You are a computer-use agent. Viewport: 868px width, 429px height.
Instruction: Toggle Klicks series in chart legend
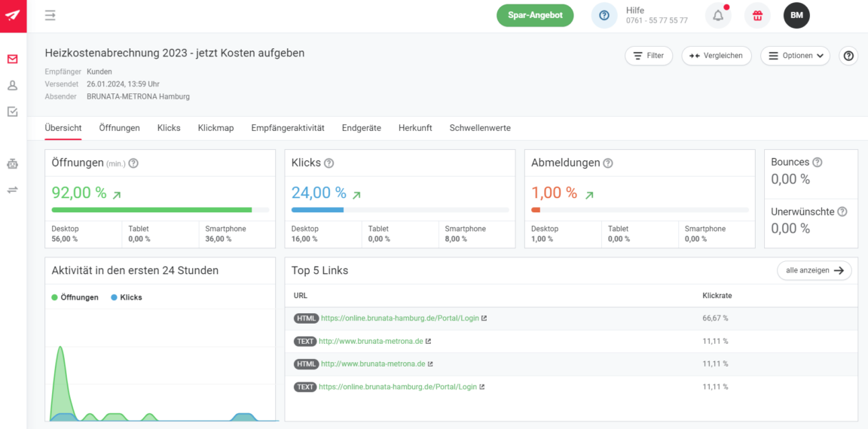(127, 297)
